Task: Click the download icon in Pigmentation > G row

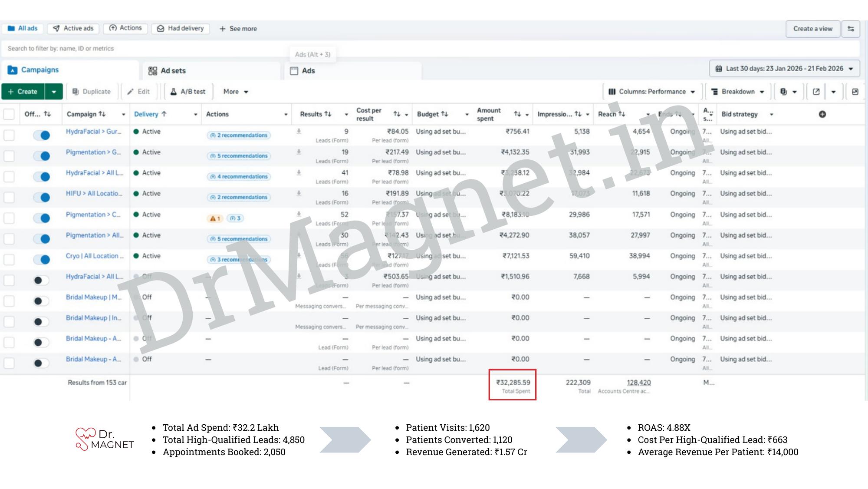Action: click(x=299, y=152)
